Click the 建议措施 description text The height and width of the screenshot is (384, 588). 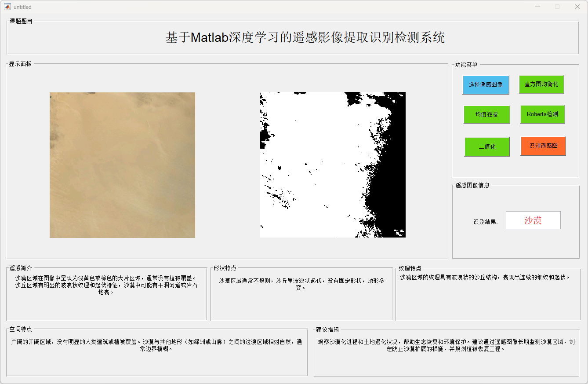(446, 345)
